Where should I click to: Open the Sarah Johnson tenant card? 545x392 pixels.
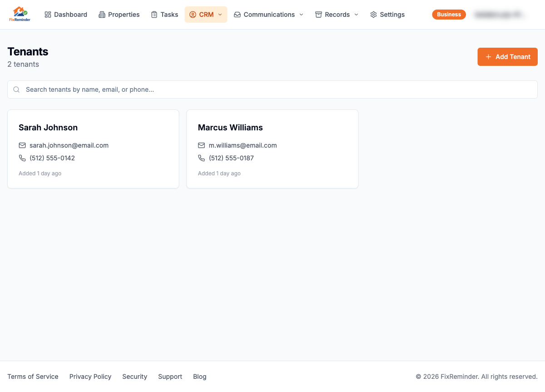pyautogui.click(x=93, y=149)
